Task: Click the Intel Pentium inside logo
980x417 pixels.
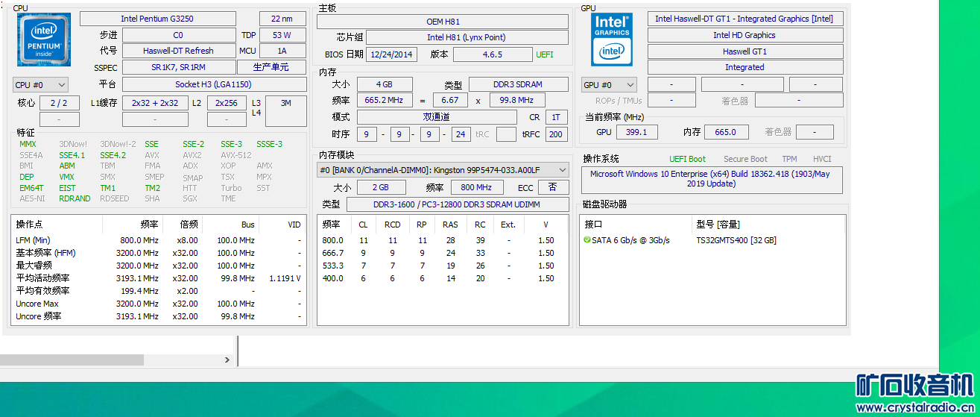Action: [x=44, y=40]
